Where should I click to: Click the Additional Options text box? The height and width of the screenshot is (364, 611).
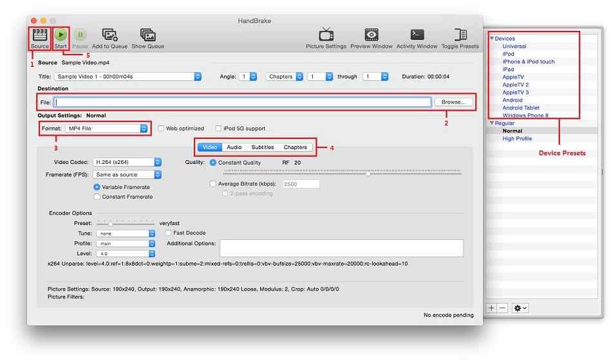pos(342,248)
